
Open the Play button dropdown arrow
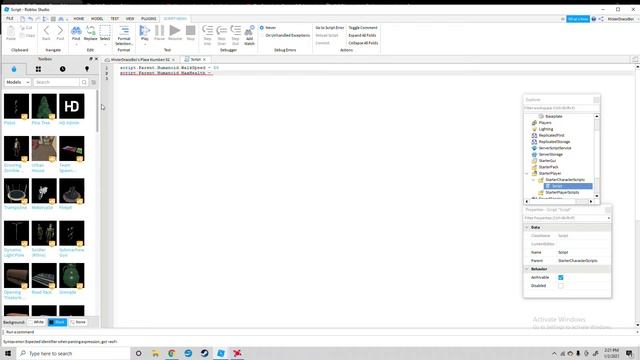144,44
